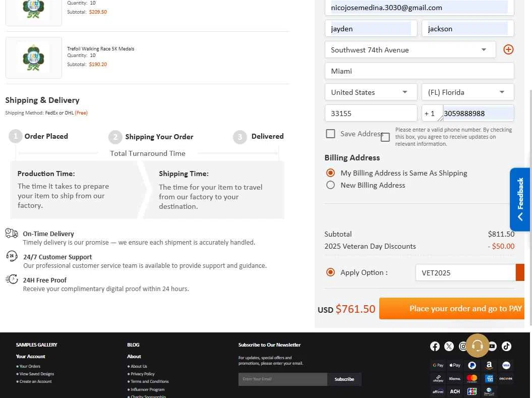Image resolution: width=532 pixels, height=398 pixels.
Task: Open the Facebook social icon
Action: coord(435,346)
